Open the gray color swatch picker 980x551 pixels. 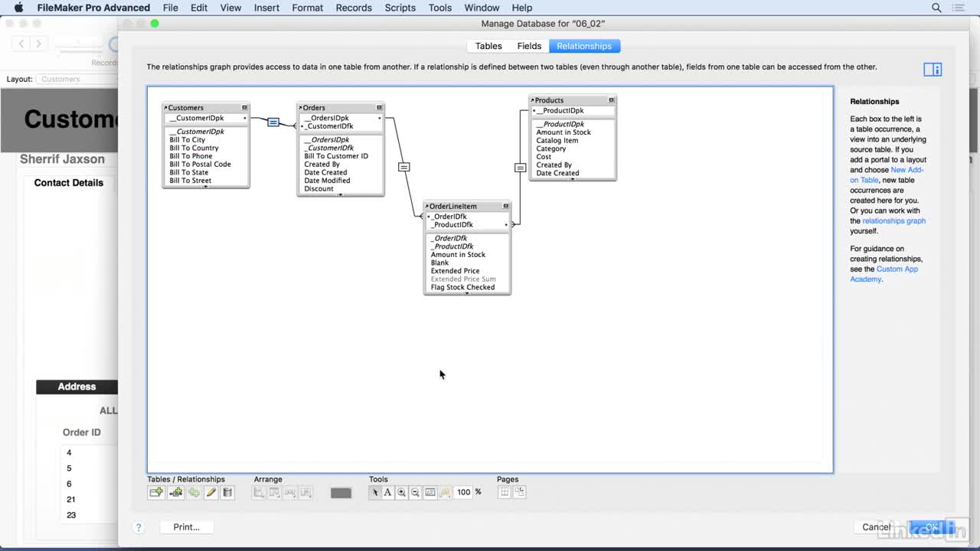(341, 493)
